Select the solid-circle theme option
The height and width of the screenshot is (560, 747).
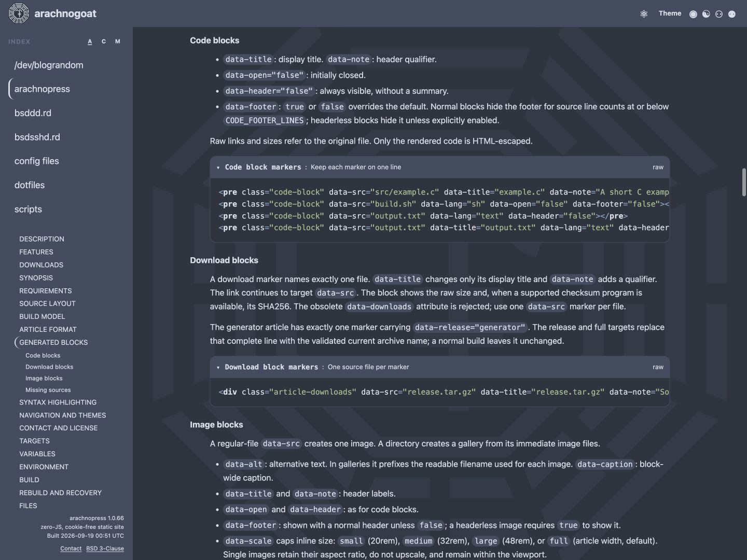[x=693, y=14]
